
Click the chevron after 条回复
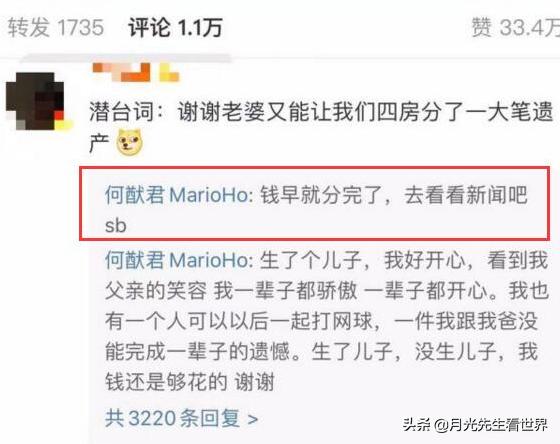click(253, 418)
